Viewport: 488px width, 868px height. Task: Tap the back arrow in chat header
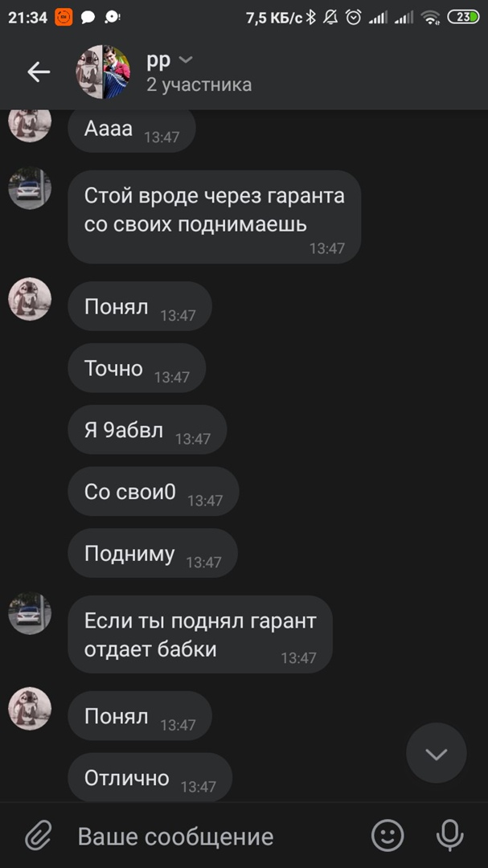tap(39, 72)
